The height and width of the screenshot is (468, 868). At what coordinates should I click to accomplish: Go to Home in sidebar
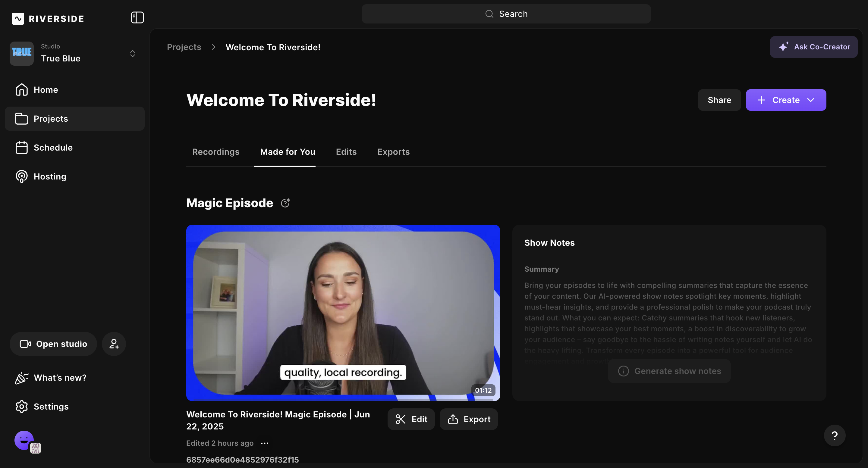[46, 89]
